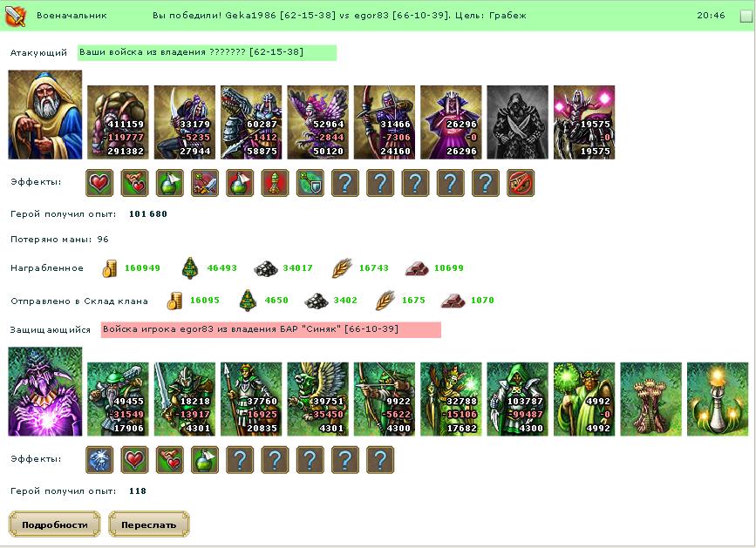The image size is (756, 548).
Task: Select the sword attack effect icon
Action: click(x=205, y=183)
